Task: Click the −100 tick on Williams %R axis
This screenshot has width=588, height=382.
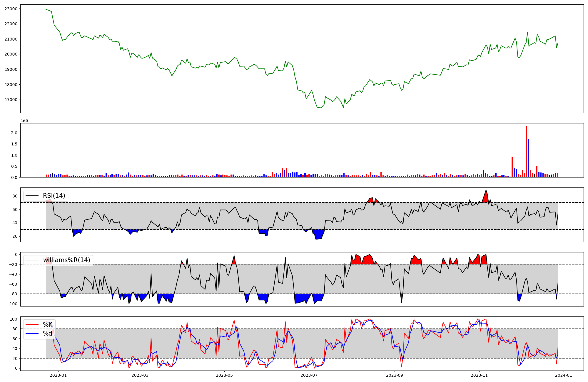Action: pos(12,304)
